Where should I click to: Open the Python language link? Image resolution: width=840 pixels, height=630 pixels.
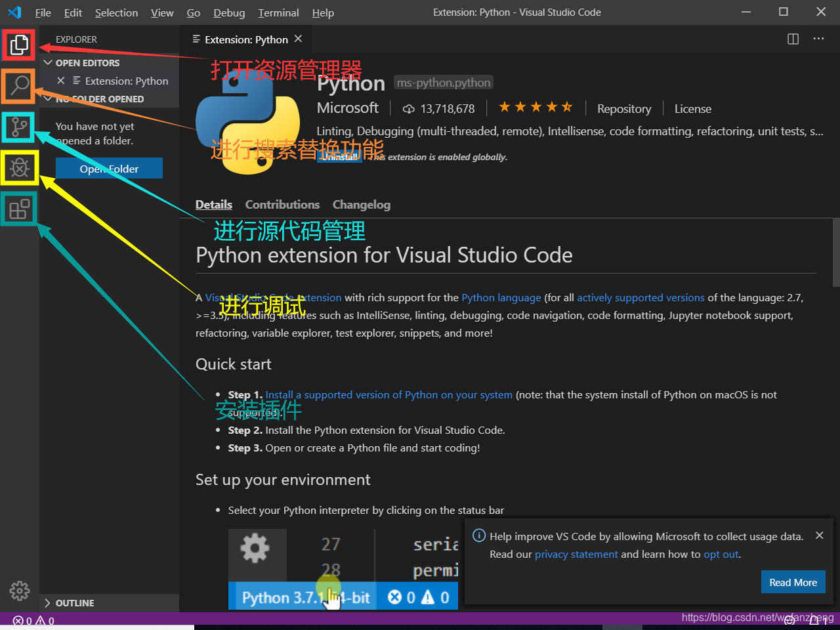pos(501,298)
